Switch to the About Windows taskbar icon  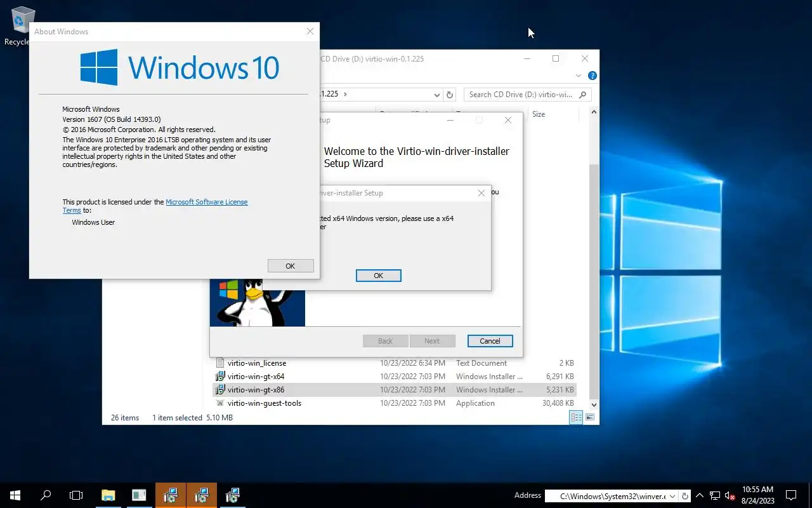point(139,495)
